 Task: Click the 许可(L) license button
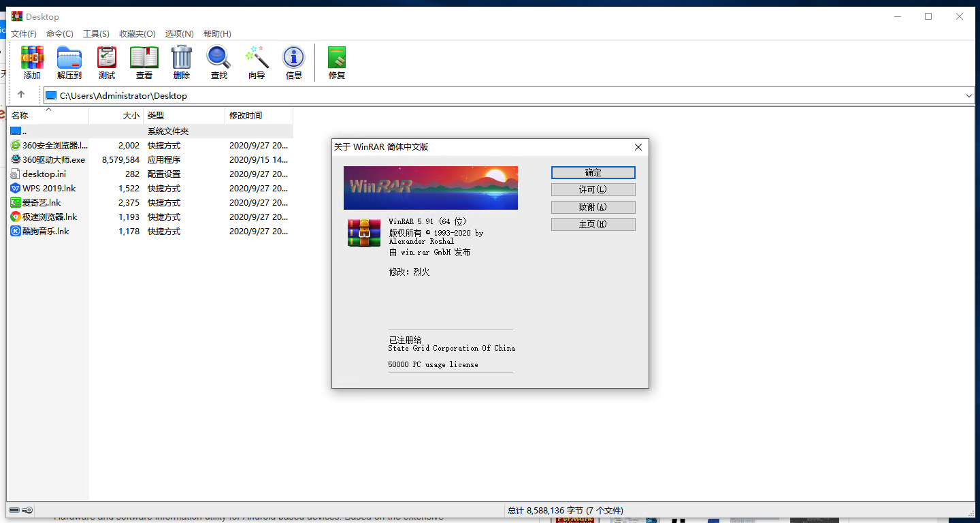[x=593, y=189]
